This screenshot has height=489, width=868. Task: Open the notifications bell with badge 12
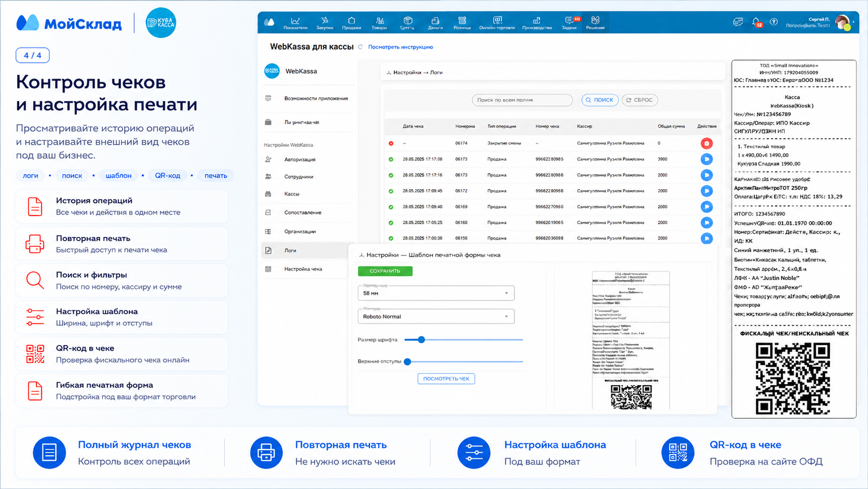756,22
